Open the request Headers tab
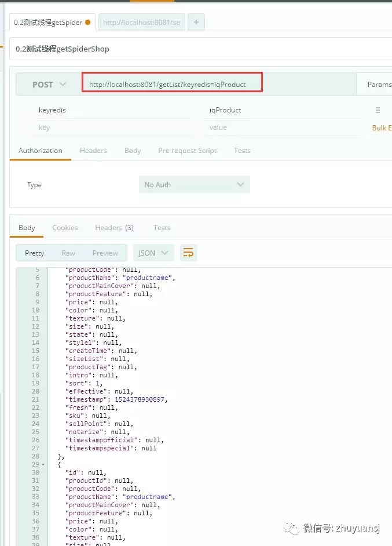The height and width of the screenshot is (546, 392). click(93, 151)
